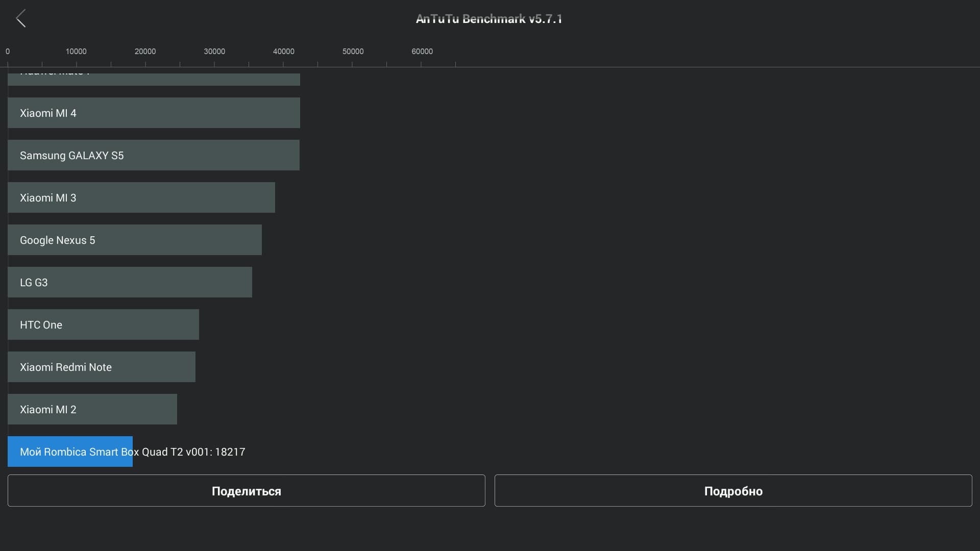Tap the Google Nexus 5 bar
The width and height of the screenshot is (980, 551).
pos(135,240)
